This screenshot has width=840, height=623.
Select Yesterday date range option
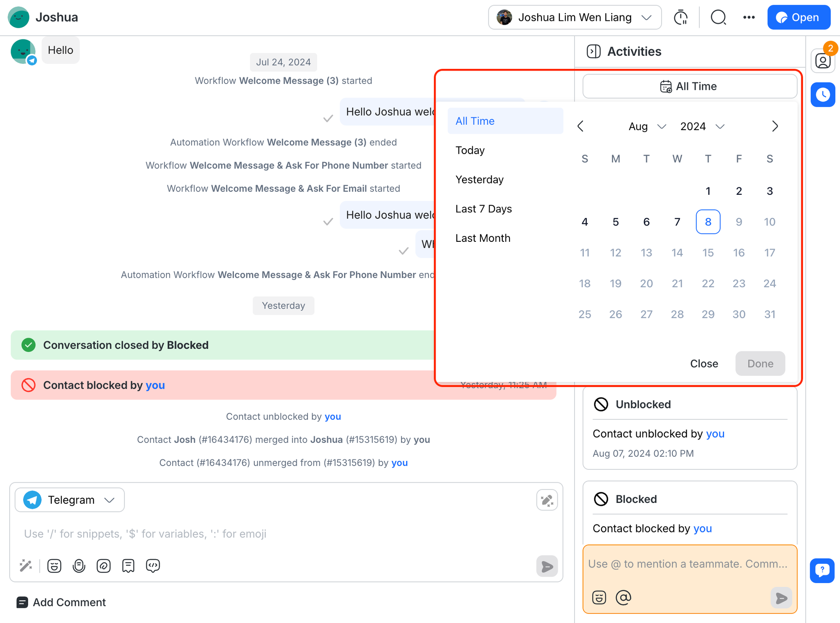tap(479, 180)
